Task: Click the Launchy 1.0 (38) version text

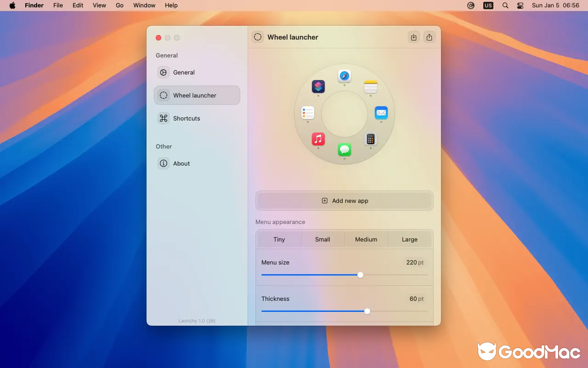Action: tap(197, 321)
